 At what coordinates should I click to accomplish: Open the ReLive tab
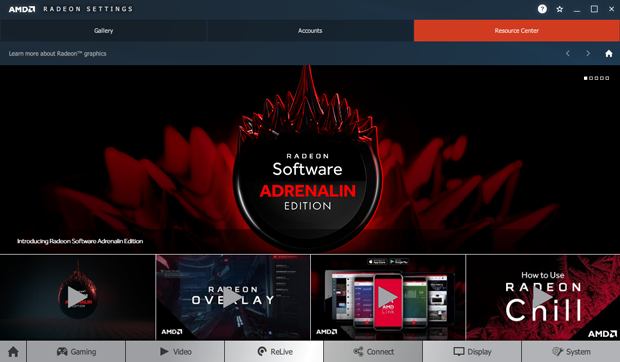pyautogui.click(x=274, y=352)
